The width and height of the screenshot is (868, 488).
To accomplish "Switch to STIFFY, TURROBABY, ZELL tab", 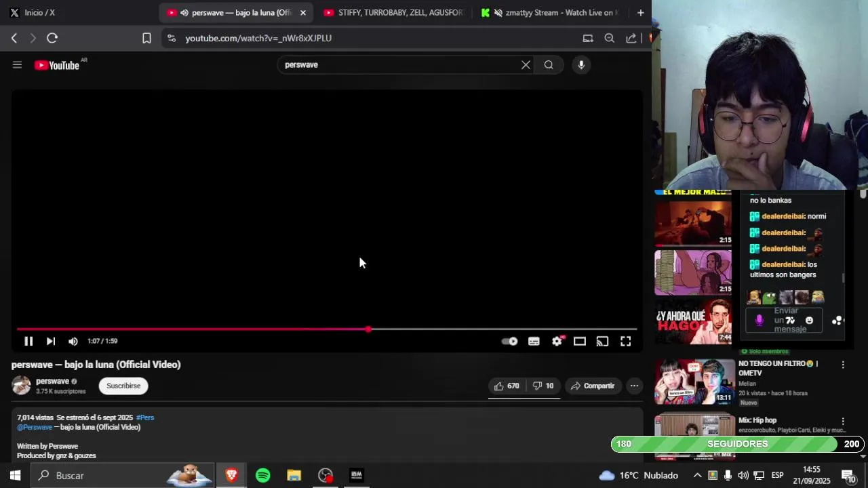I will pos(393,13).
